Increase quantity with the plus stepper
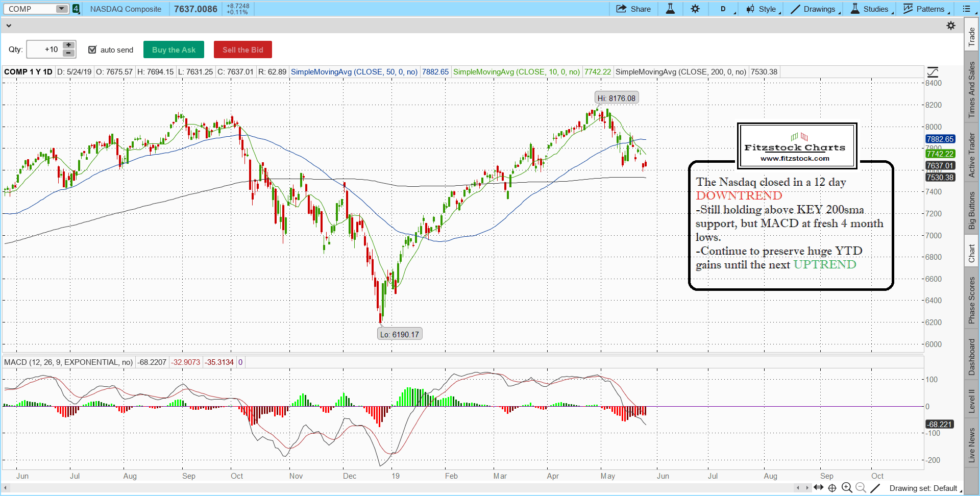The height and width of the screenshot is (496, 980). coord(69,45)
